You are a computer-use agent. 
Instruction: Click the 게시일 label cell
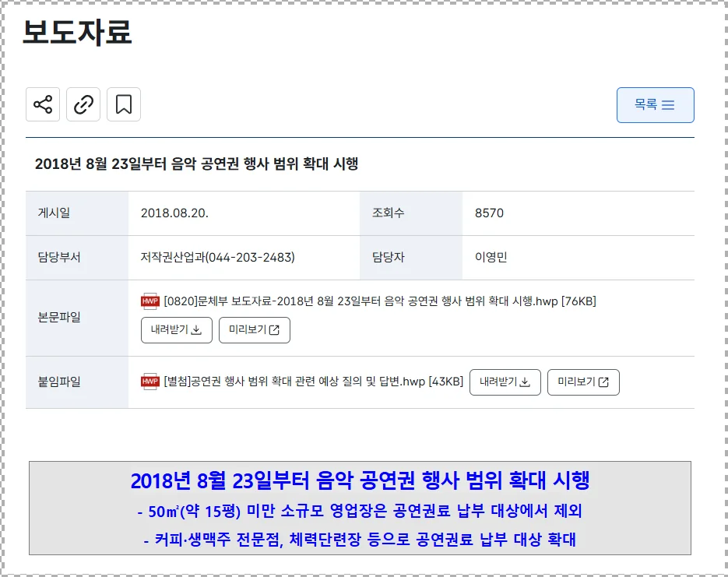tap(77, 213)
